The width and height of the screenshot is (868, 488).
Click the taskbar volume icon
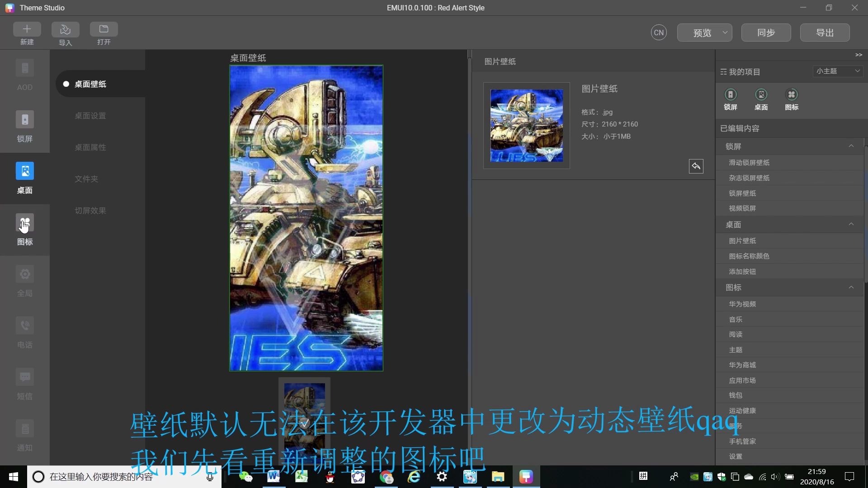pos(775,477)
